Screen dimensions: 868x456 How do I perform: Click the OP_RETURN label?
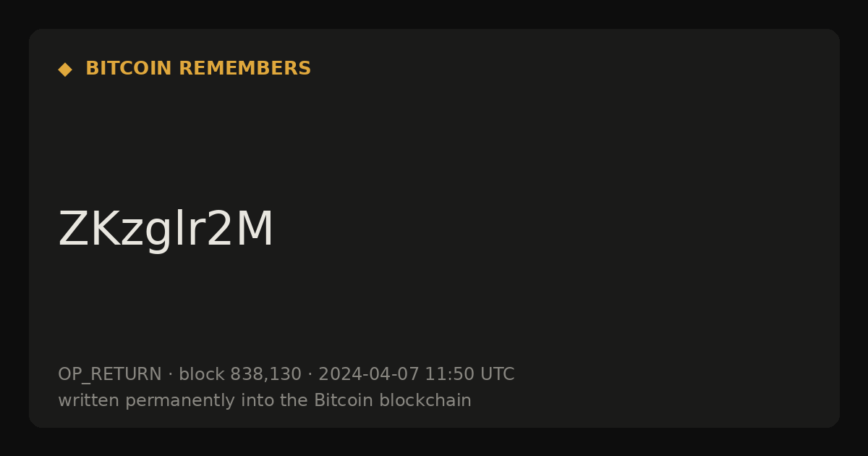[110, 375]
